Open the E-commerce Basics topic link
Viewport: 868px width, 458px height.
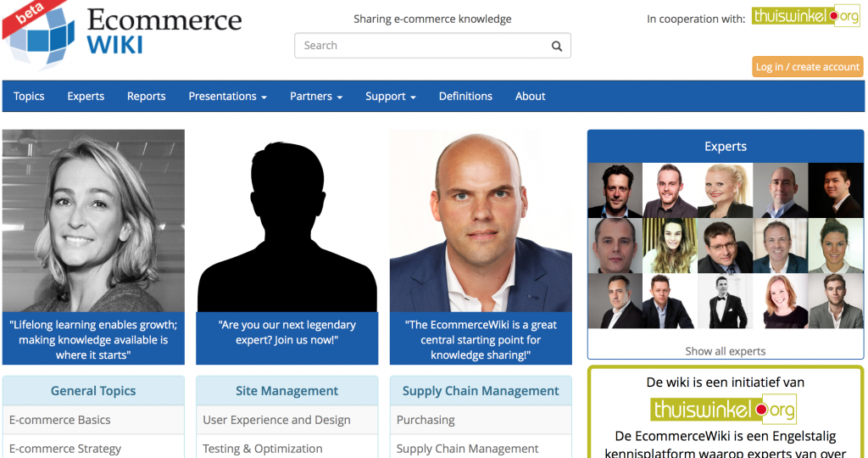pyautogui.click(x=60, y=420)
